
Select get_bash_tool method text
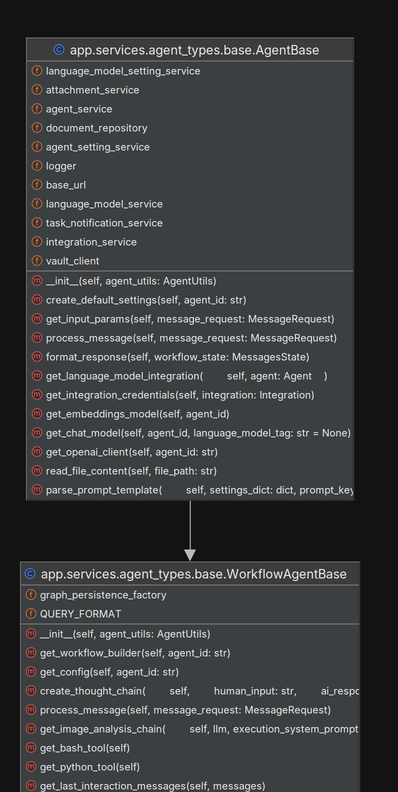point(85,748)
